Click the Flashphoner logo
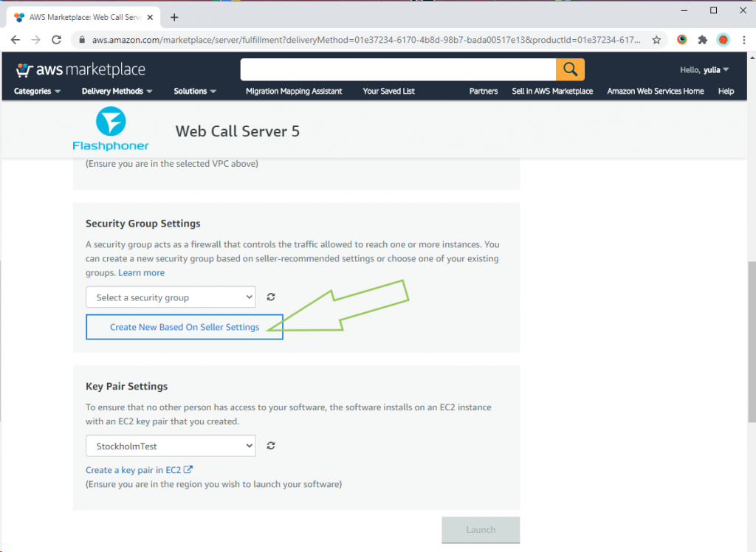Screen dimensions: 756x552 click(x=111, y=129)
